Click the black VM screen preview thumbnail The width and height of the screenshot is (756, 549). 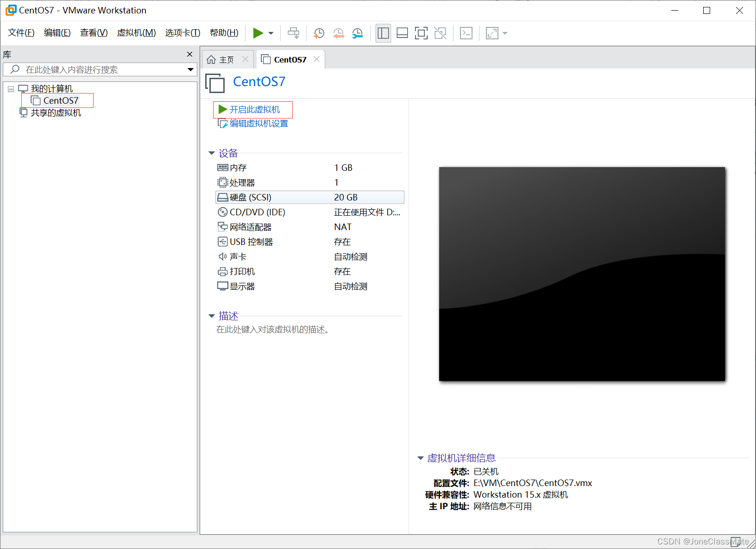click(582, 274)
